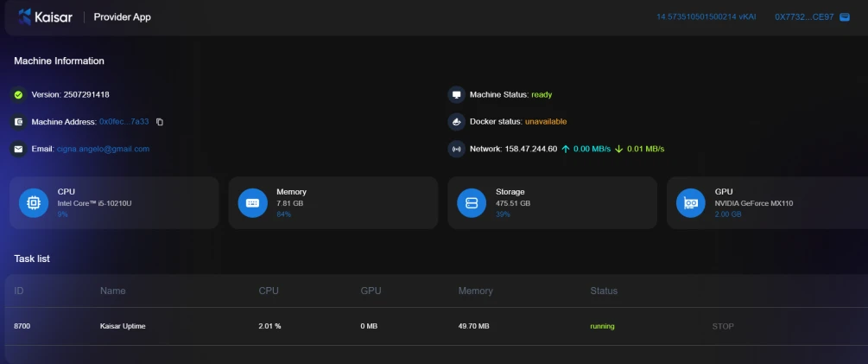This screenshot has height=364, width=868.
Task: Click the Docker status whale icon
Action: click(x=456, y=122)
